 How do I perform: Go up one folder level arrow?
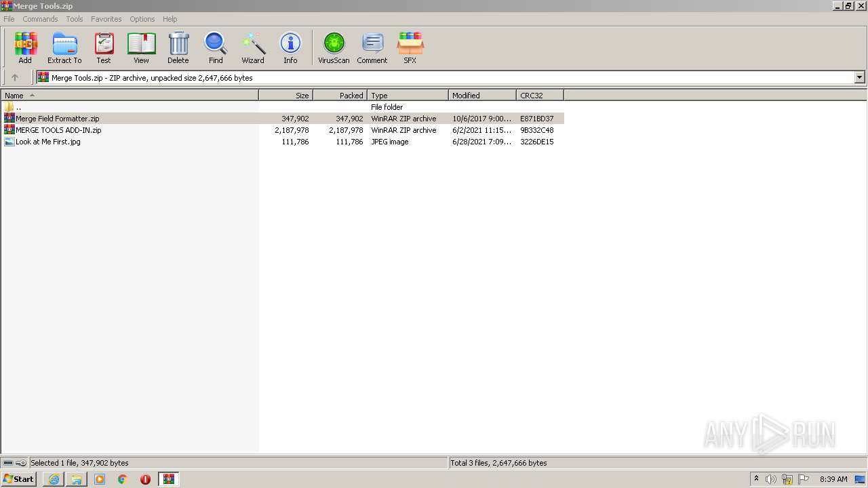(x=15, y=77)
